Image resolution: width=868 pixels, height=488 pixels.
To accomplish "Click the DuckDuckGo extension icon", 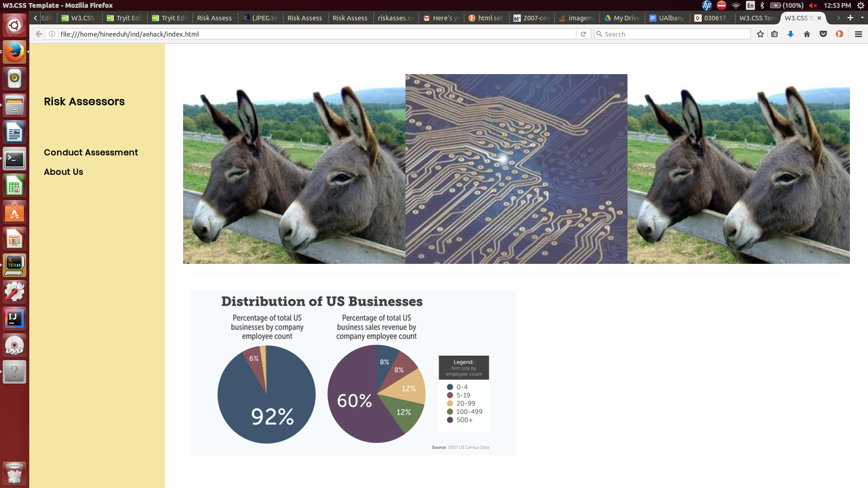I will pos(840,34).
